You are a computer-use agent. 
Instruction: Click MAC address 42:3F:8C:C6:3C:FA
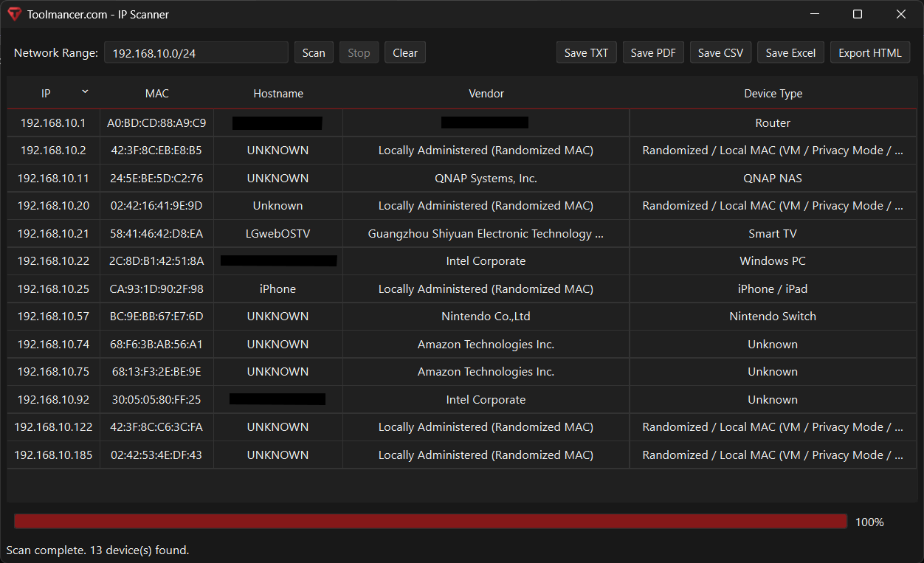(156, 427)
